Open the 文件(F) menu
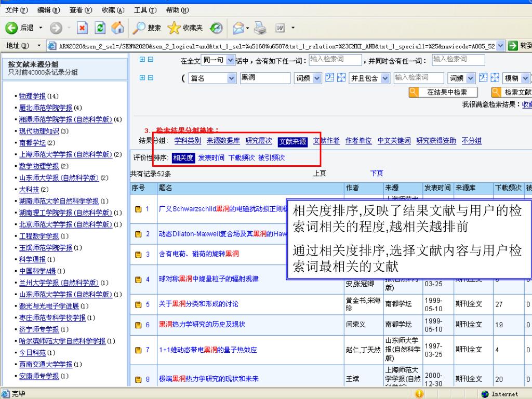 17,10
